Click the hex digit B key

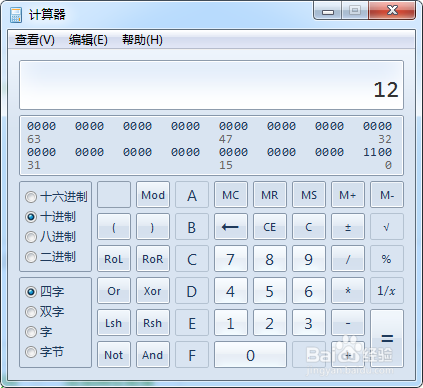coord(192,227)
